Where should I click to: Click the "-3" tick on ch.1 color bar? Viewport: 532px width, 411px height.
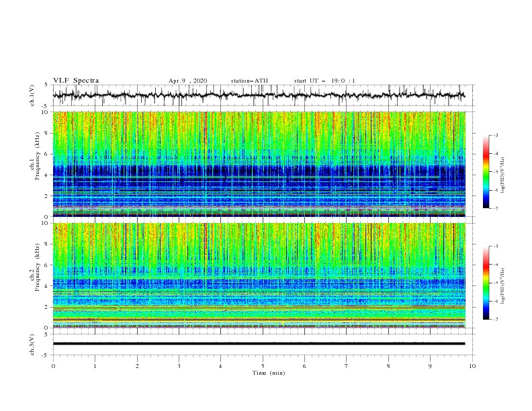click(495, 135)
